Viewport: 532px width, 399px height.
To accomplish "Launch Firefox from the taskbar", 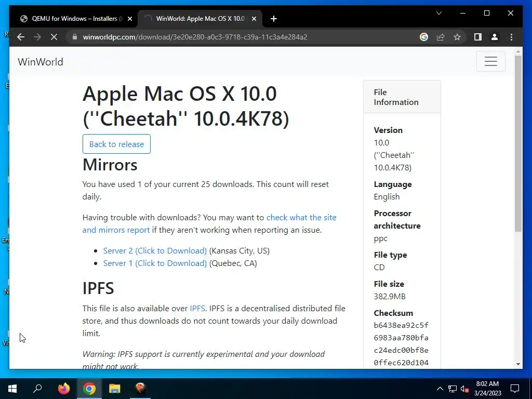I will (x=63, y=389).
